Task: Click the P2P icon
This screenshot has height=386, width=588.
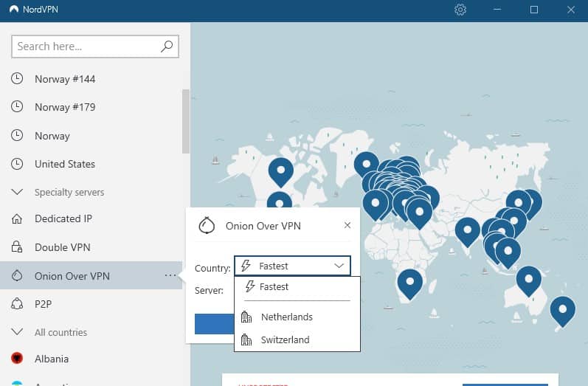Action: [x=17, y=303]
